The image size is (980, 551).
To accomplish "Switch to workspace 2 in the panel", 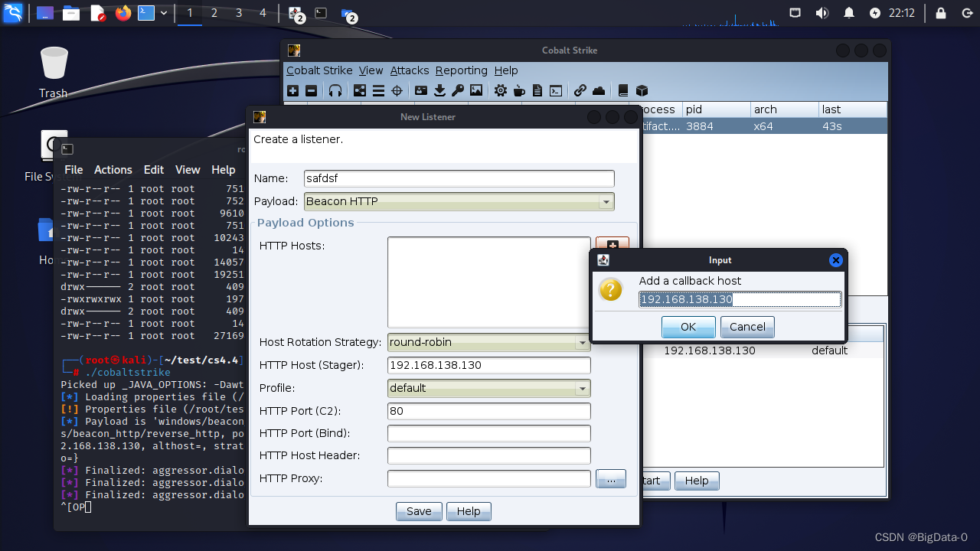I will pyautogui.click(x=214, y=13).
